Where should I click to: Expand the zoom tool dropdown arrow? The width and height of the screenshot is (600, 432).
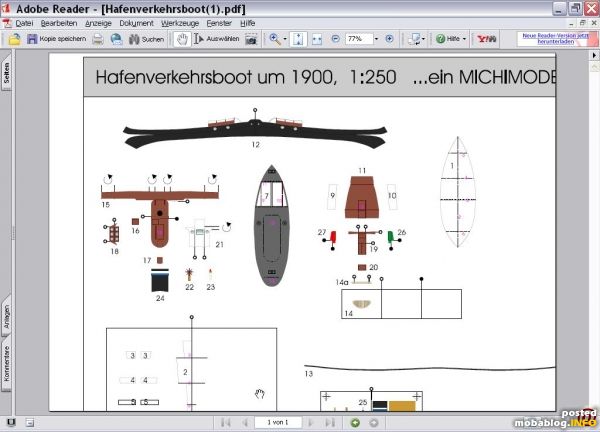tap(285, 39)
